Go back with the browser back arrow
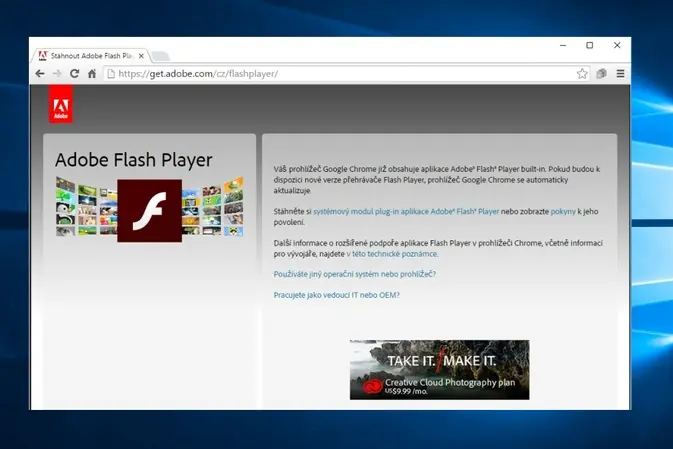Screen dimensions: 673x449 pos(40,74)
